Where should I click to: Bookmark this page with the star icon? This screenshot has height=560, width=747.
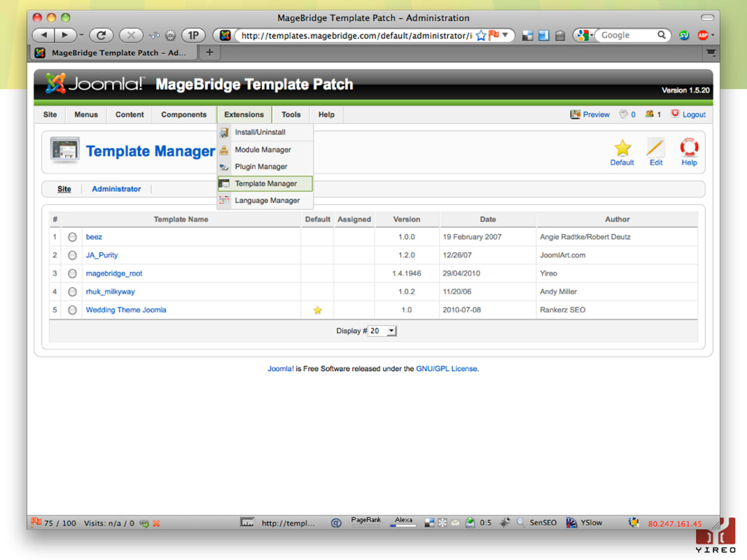[x=481, y=35]
